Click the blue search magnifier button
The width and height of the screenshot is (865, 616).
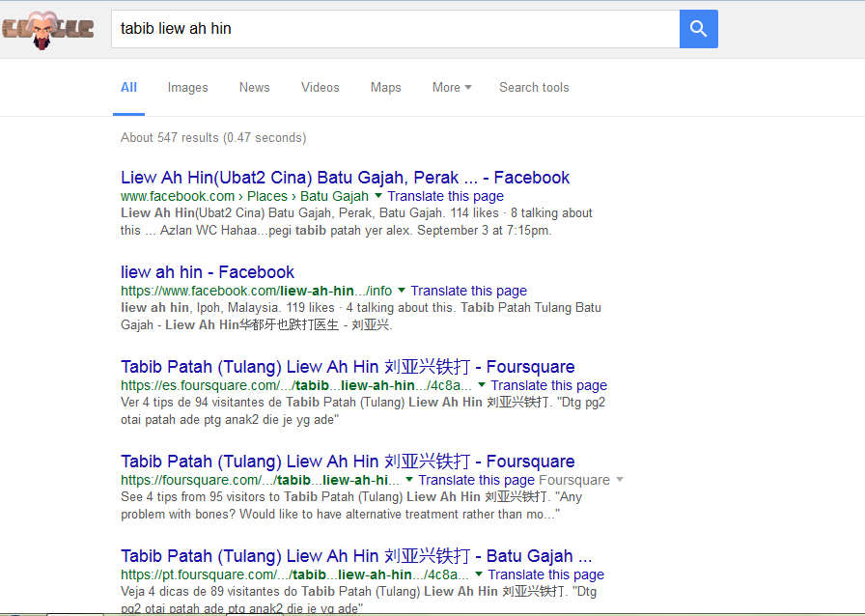point(698,29)
